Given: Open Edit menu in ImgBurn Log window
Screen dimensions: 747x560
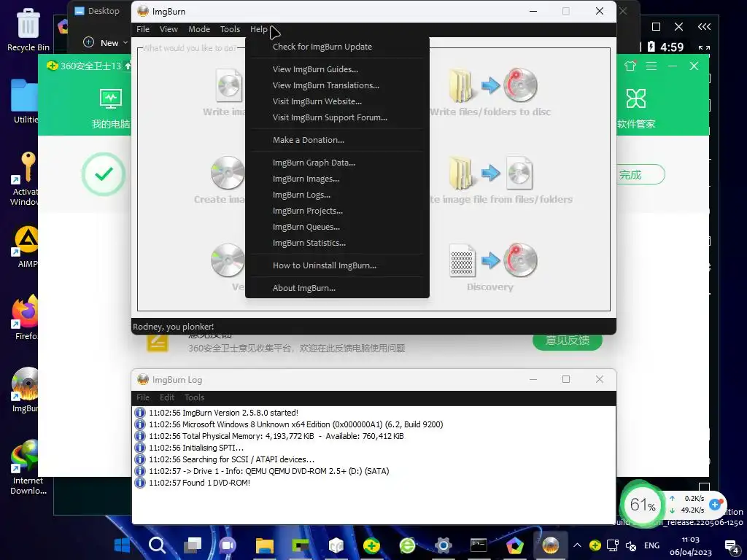Looking at the screenshot, I should [167, 397].
